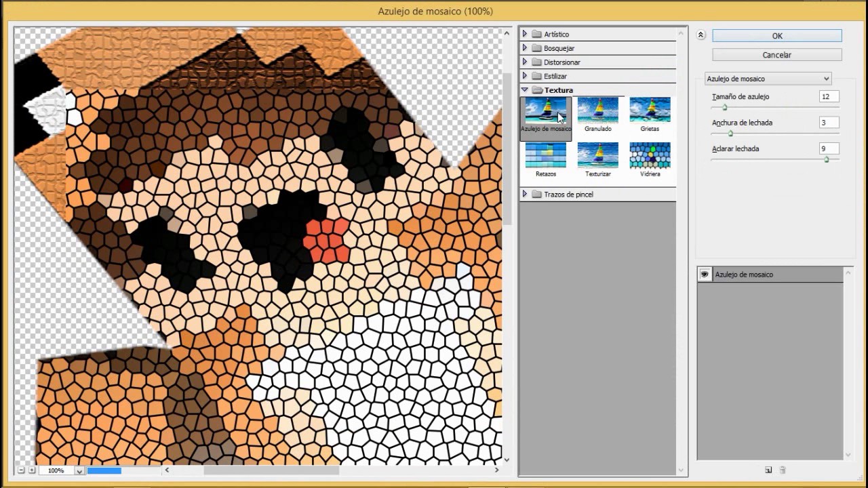The height and width of the screenshot is (488, 868).
Task: Select the Granulado filter thumbnail
Action: [x=598, y=115]
